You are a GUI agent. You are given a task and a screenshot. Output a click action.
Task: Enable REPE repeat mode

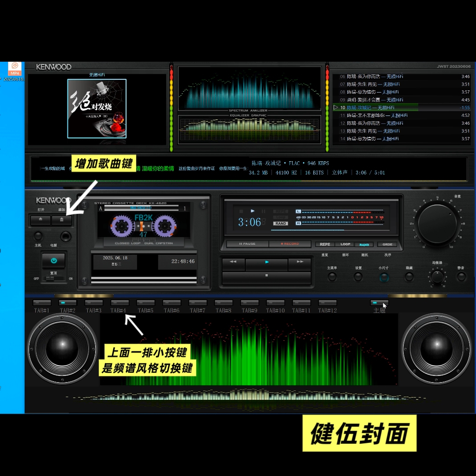[x=324, y=244]
